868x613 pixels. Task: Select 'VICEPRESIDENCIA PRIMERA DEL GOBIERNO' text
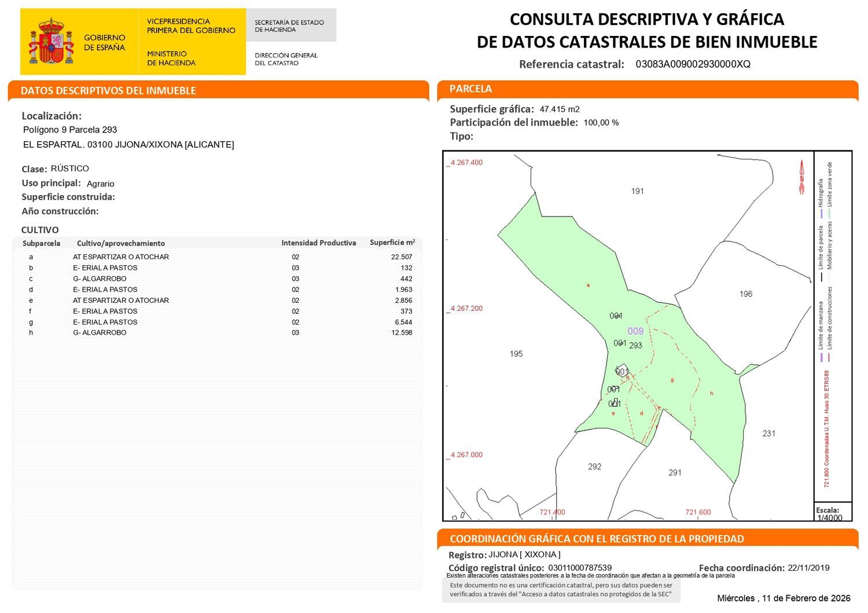(191, 26)
